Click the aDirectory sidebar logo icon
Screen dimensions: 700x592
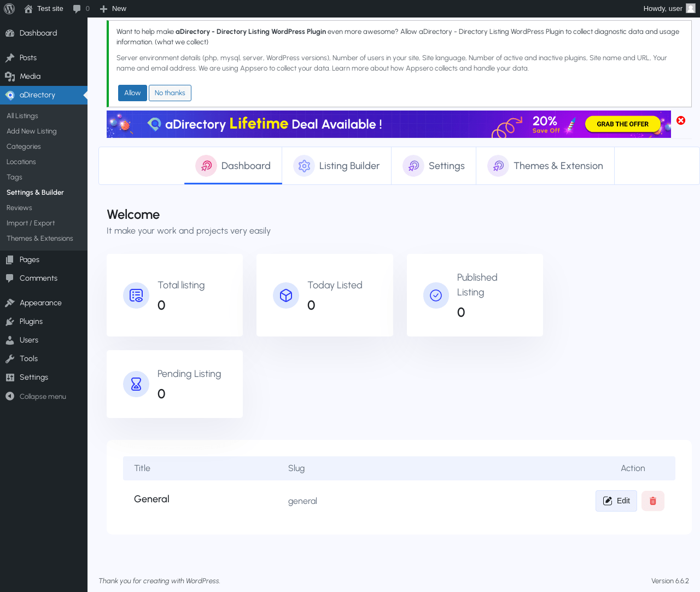coord(10,95)
